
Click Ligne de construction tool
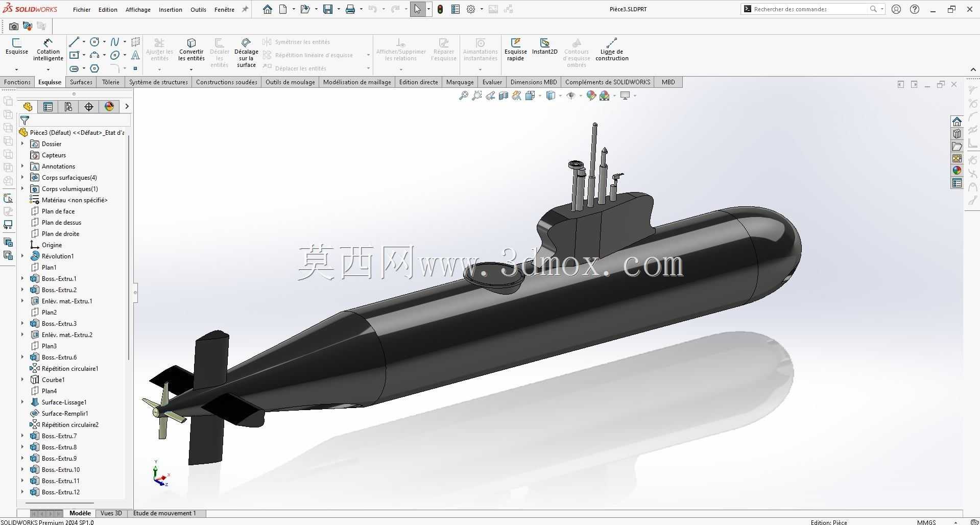(x=612, y=50)
